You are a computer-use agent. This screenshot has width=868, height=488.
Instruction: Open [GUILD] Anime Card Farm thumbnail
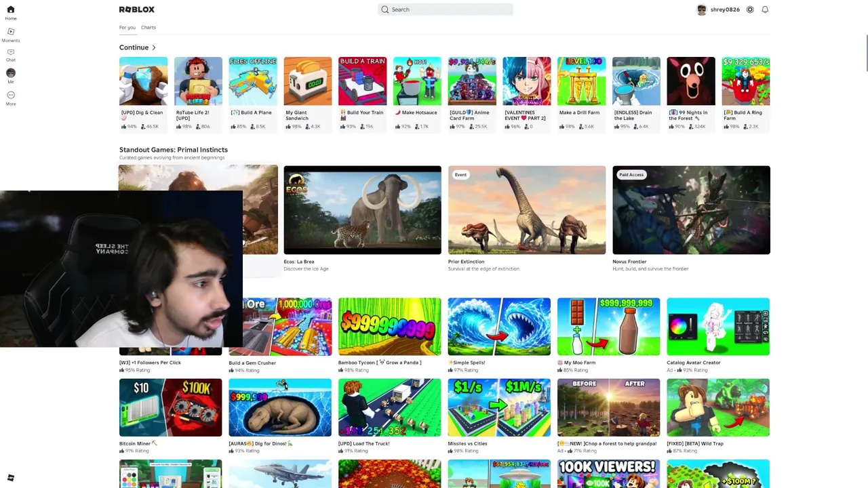tap(472, 81)
